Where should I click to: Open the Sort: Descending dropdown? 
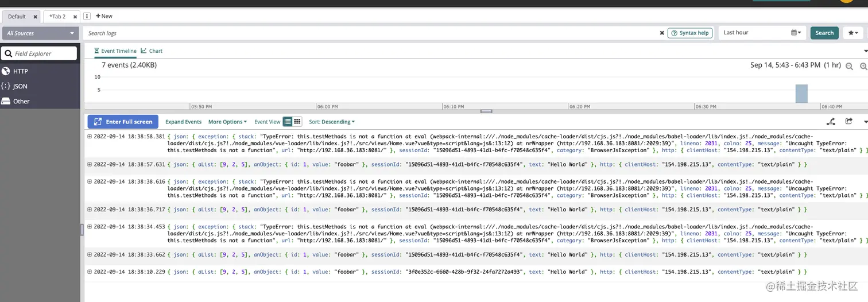tap(332, 122)
